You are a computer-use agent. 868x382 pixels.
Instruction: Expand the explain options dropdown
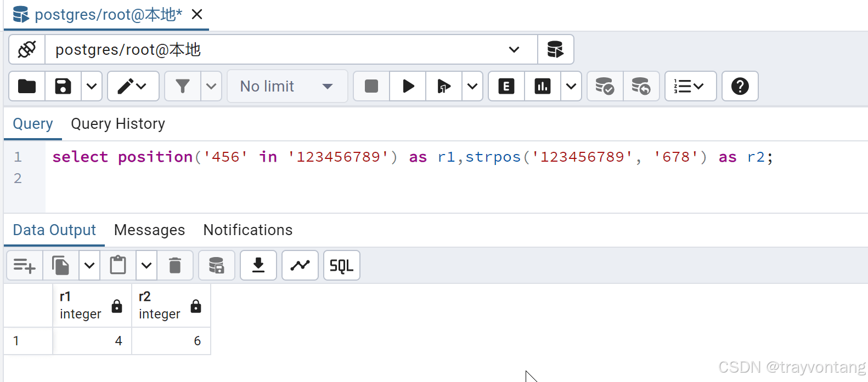(571, 86)
